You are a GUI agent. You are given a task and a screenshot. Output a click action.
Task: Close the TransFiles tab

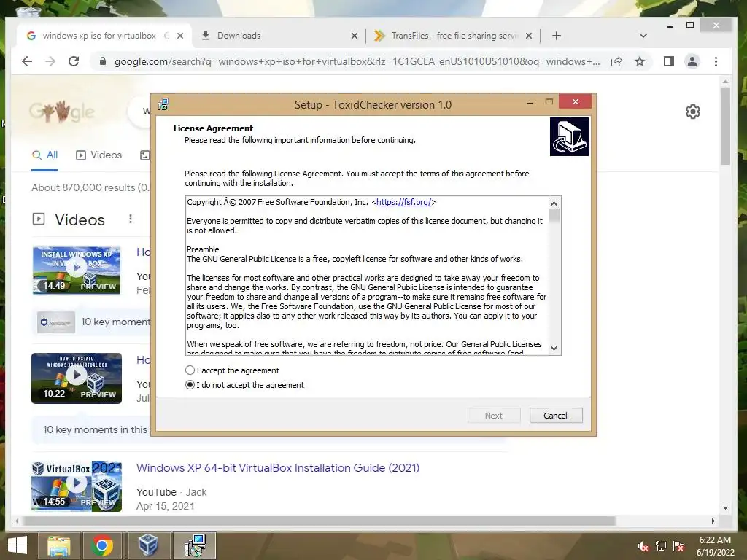[x=529, y=36]
